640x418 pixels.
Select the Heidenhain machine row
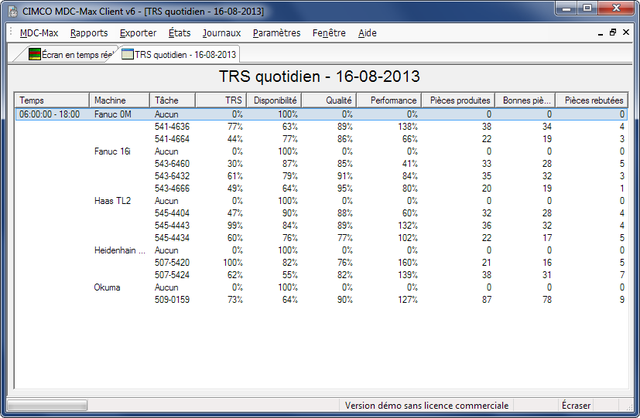point(120,250)
